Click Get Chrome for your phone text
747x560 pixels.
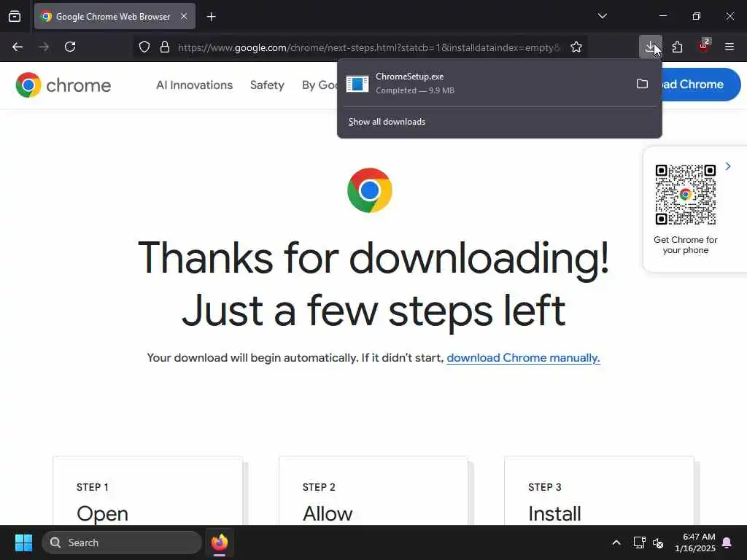[686, 245]
